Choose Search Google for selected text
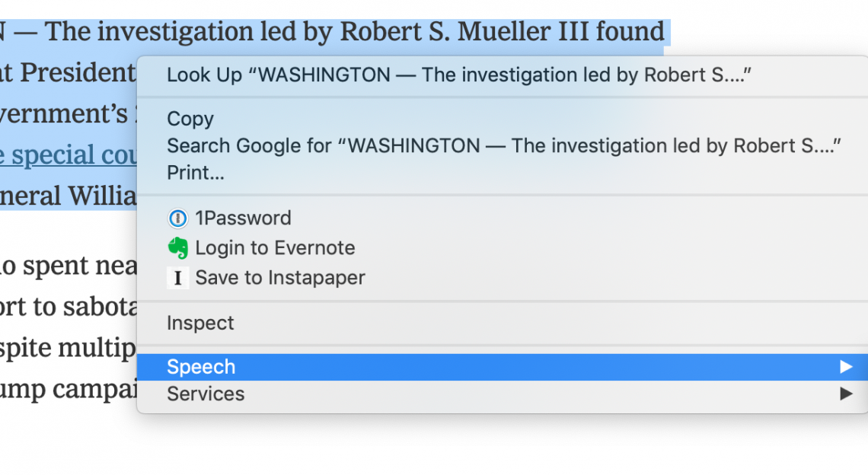The width and height of the screenshot is (868, 475). pyautogui.click(x=503, y=145)
